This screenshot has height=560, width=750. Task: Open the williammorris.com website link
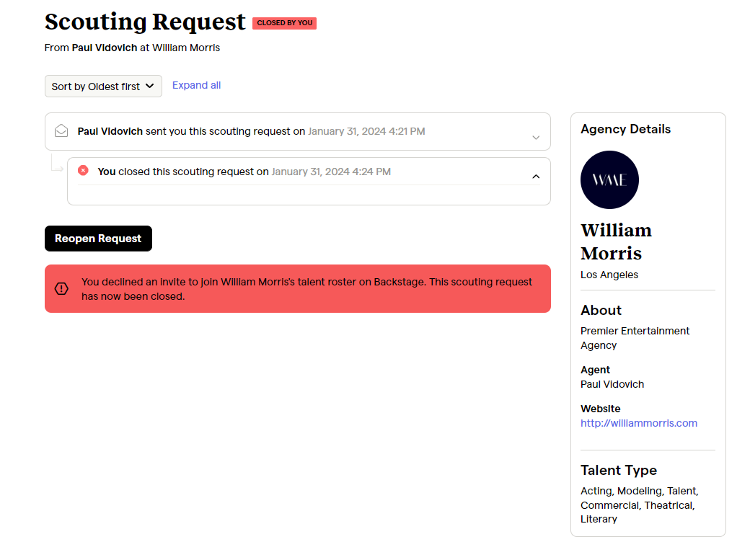tap(638, 423)
